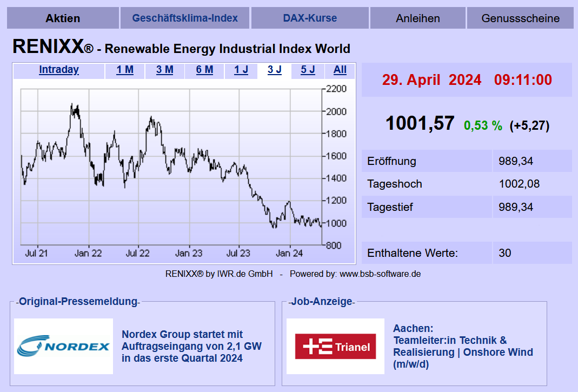The image size is (578, 392).
Task: Switch chart to 5 J range
Action: [308, 70]
